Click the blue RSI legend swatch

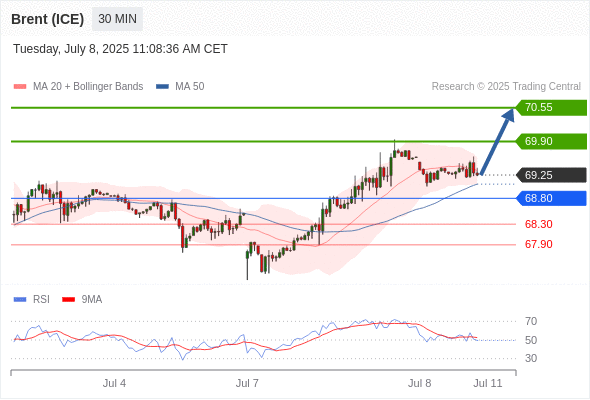[20, 300]
